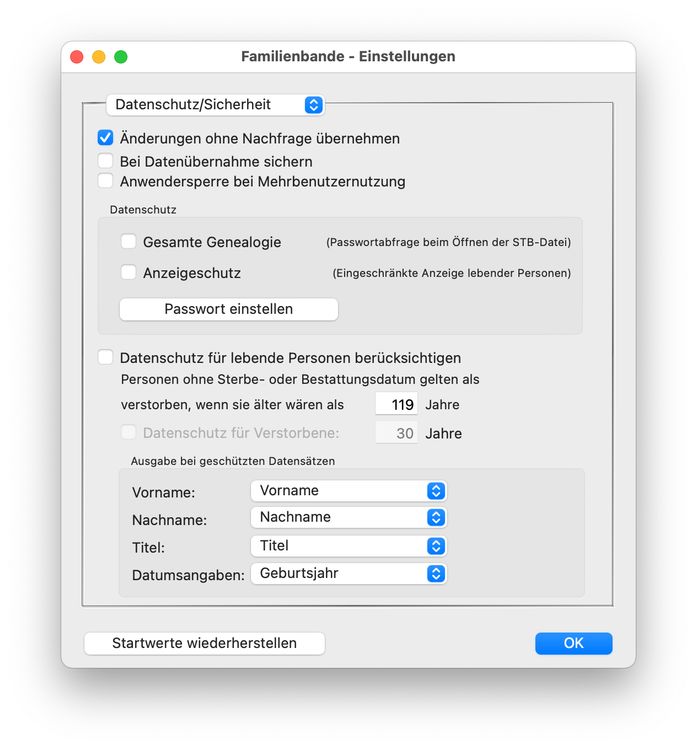Minimize the window using the yellow button
This screenshot has width=697, height=749.
(99, 57)
